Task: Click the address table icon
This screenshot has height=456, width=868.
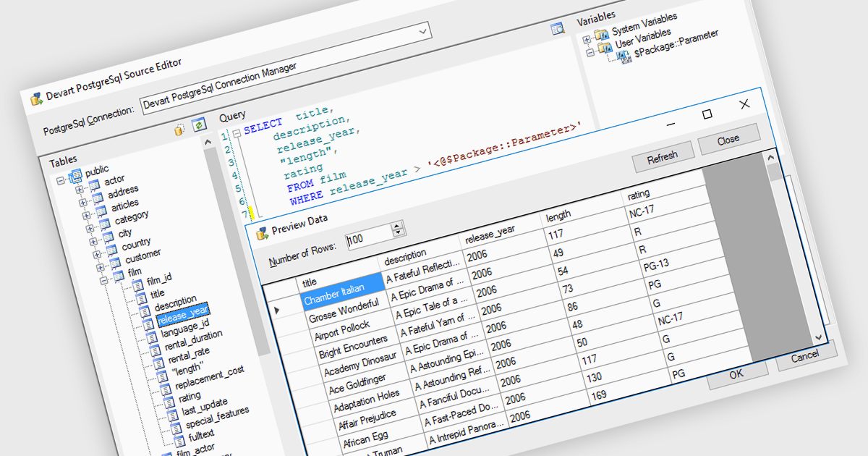Action: 99,198
